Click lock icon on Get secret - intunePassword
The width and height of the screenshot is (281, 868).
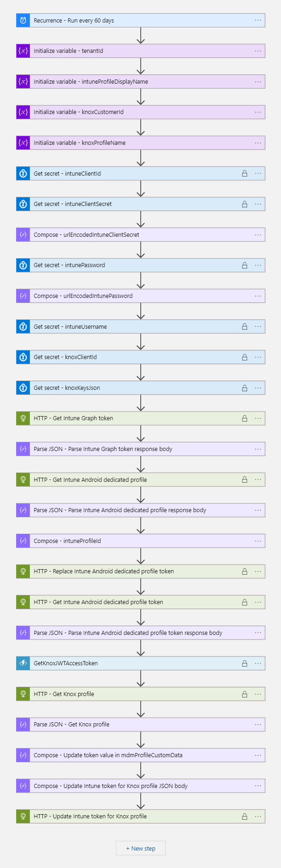245,265
